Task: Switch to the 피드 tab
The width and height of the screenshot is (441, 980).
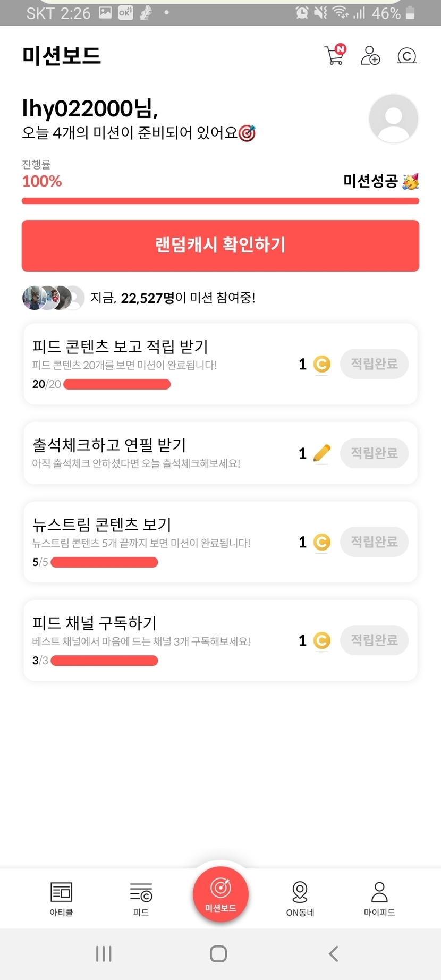Action: [141, 899]
